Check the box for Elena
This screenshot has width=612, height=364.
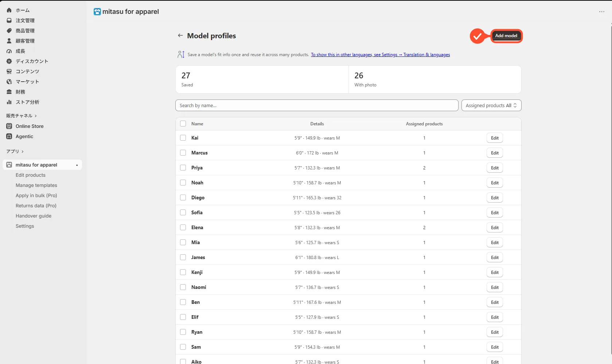[x=183, y=227]
